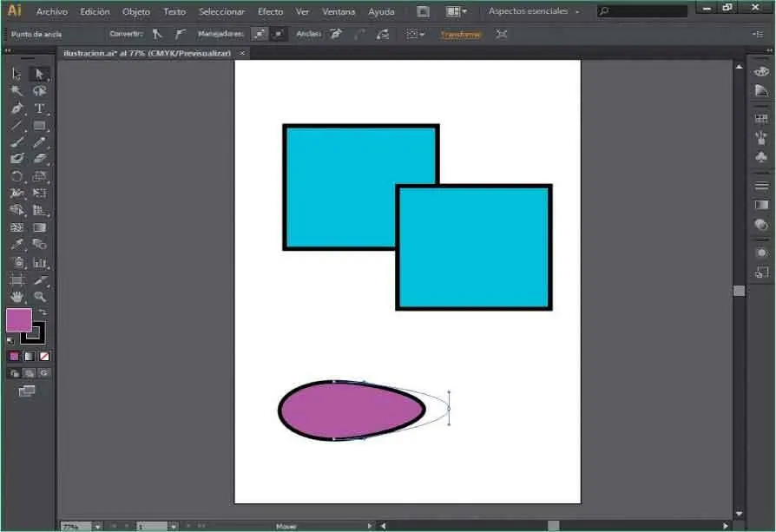776x532 pixels.
Task: Select the Pen tool
Action: coord(16,108)
